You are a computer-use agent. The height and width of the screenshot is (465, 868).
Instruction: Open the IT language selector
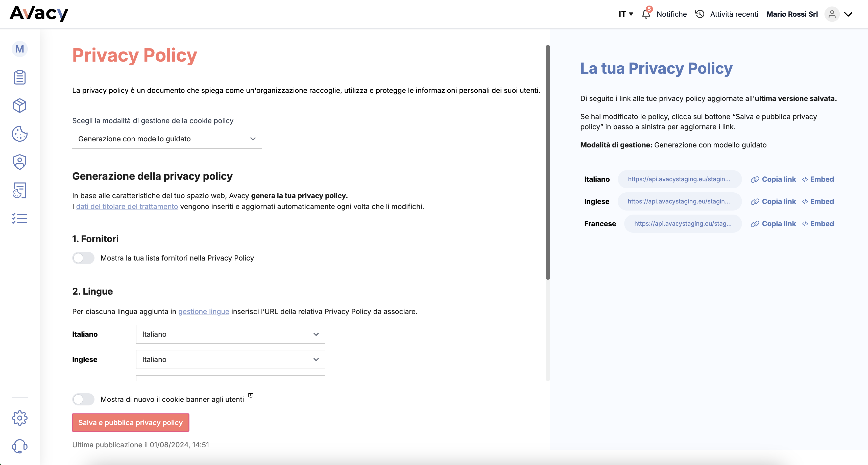[x=626, y=14]
